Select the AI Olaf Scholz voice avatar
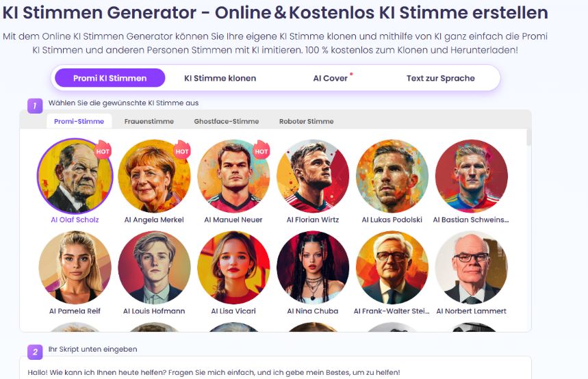This screenshot has width=588, height=379. point(75,176)
